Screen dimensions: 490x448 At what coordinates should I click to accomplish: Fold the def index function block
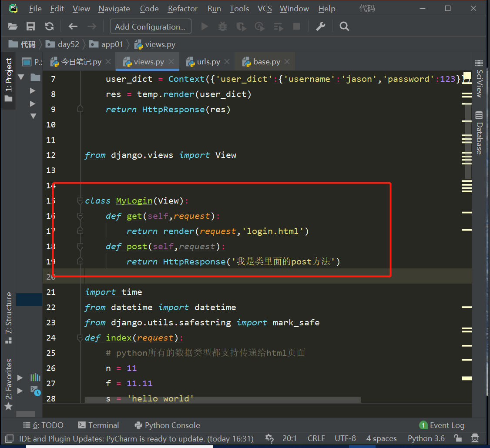click(x=81, y=338)
